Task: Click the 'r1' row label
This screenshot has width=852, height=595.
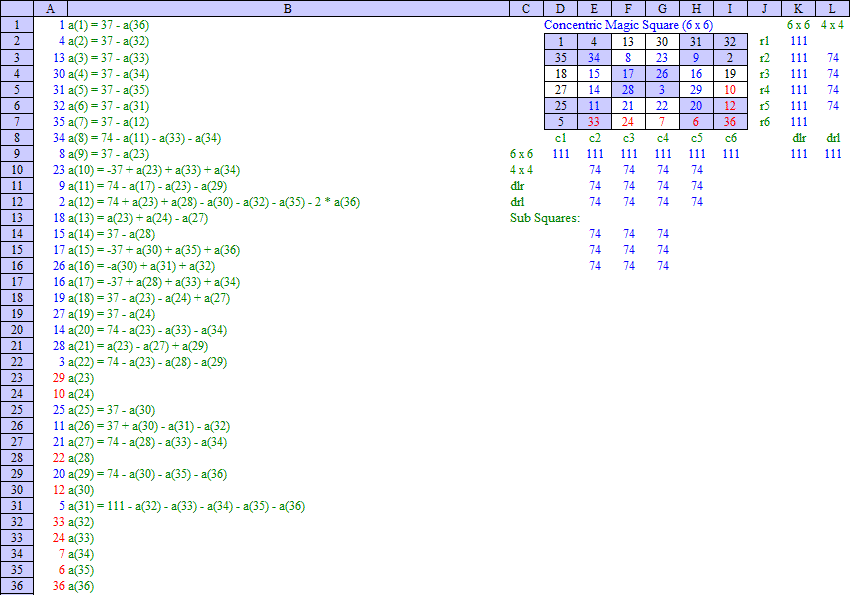Action: tap(765, 41)
